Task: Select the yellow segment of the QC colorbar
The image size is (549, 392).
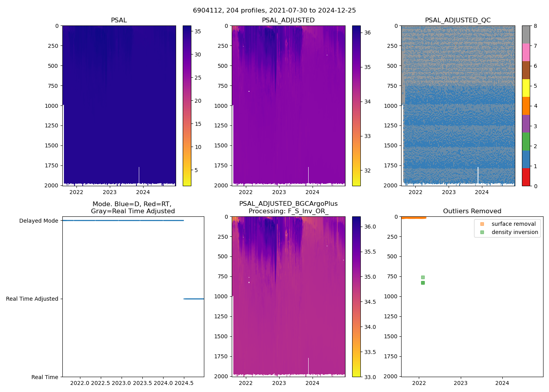Action: [x=526, y=88]
